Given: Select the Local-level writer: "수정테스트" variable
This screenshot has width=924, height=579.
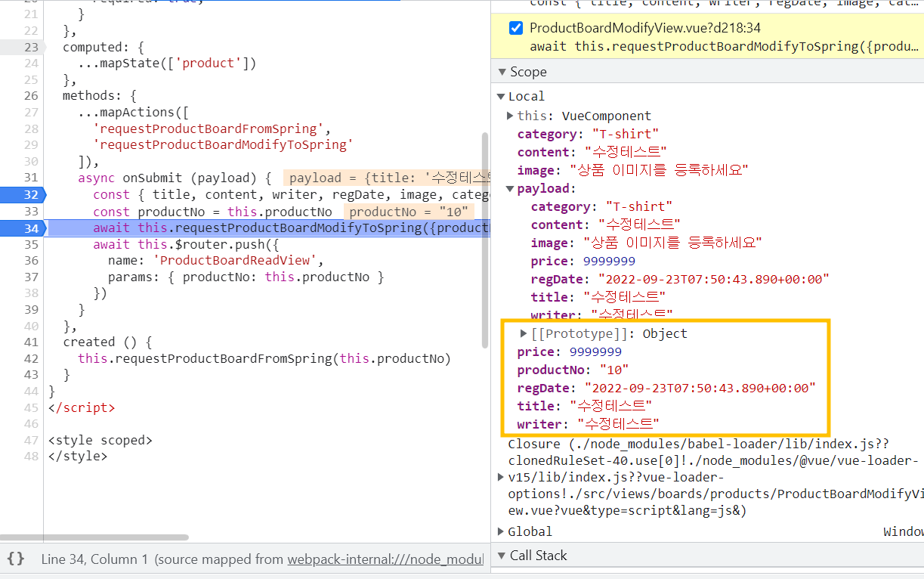Looking at the screenshot, I should [x=589, y=424].
